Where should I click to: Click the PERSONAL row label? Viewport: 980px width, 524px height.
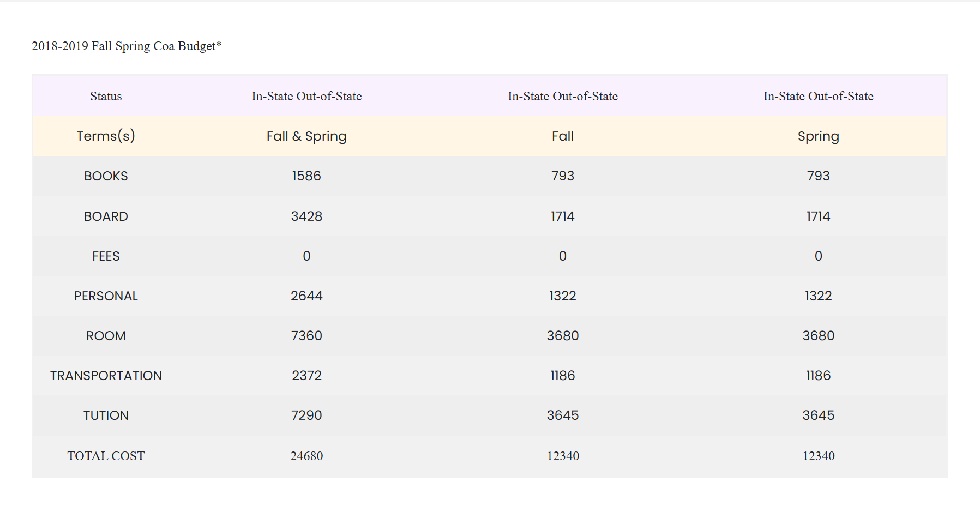[x=106, y=296]
